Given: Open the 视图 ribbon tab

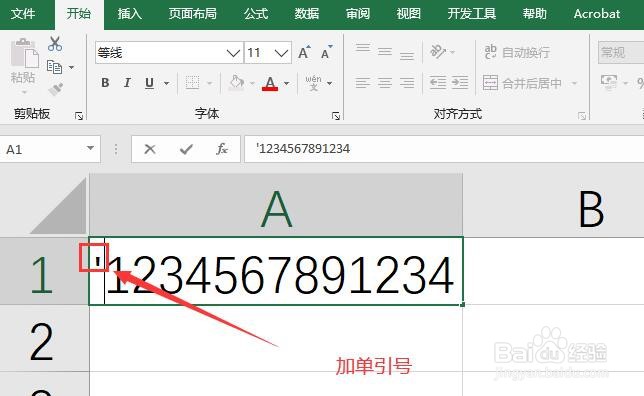Looking at the screenshot, I should pyautogui.click(x=409, y=14).
